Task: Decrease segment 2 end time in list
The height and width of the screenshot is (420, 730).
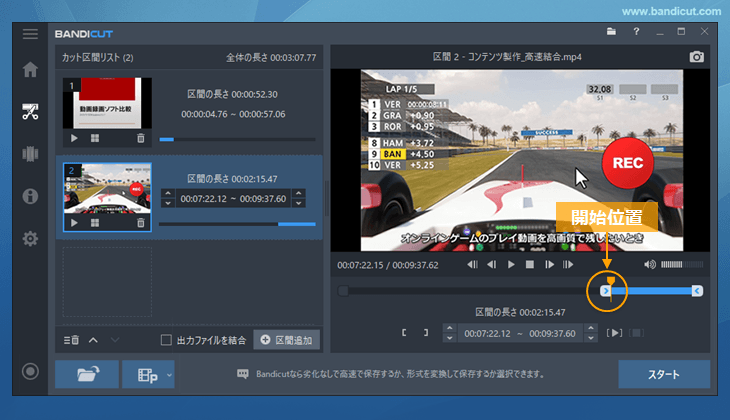Action: pyautogui.click(x=299, y=203)
